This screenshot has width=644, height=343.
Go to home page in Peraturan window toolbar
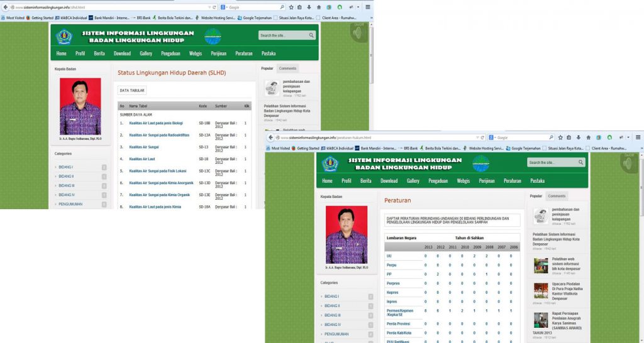click(x=588, y=138)
